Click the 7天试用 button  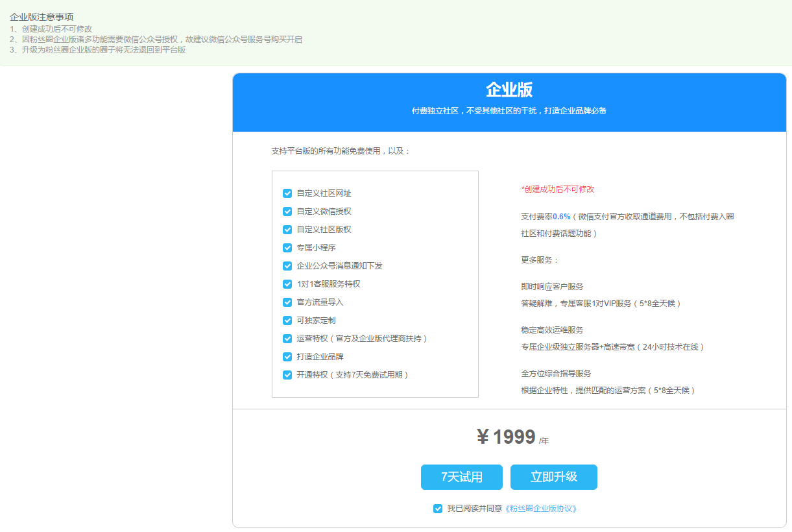[462, 477]
